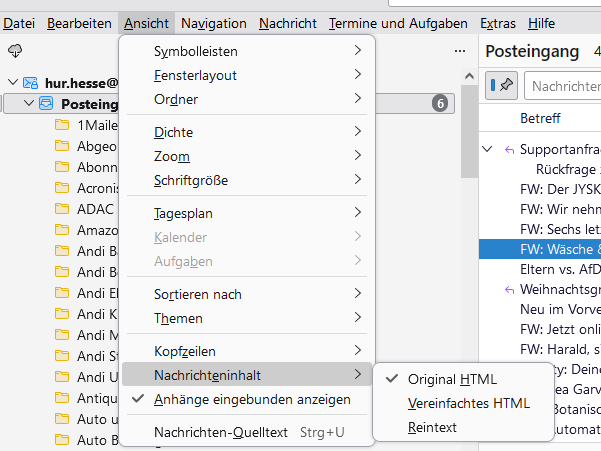Select Reintext as message content
This screenshot has width=601, height=451.
tap(432, 427)
